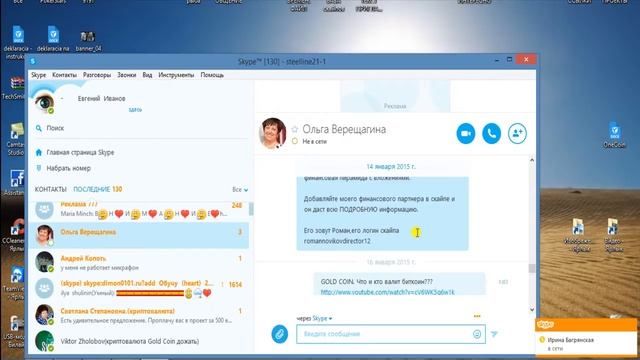
Task: Open the Светлана Степановна conversation
Action: click(x=139, y=316)
